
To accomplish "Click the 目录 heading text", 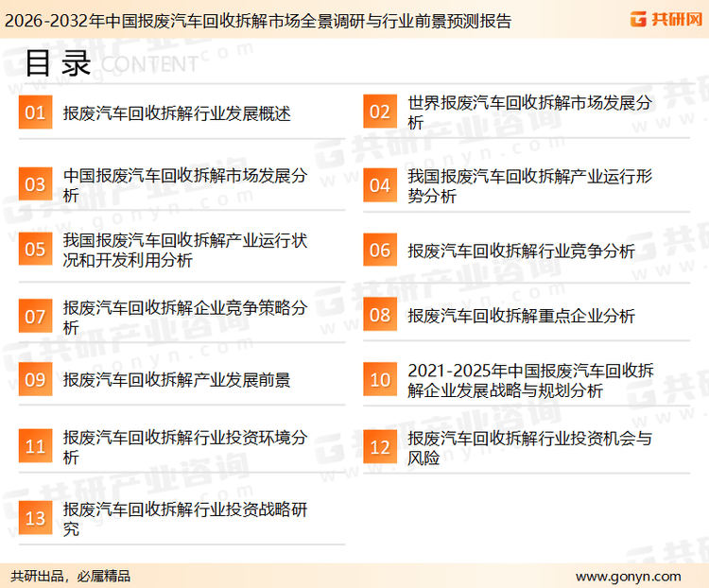I will click(x=57, y=62).
